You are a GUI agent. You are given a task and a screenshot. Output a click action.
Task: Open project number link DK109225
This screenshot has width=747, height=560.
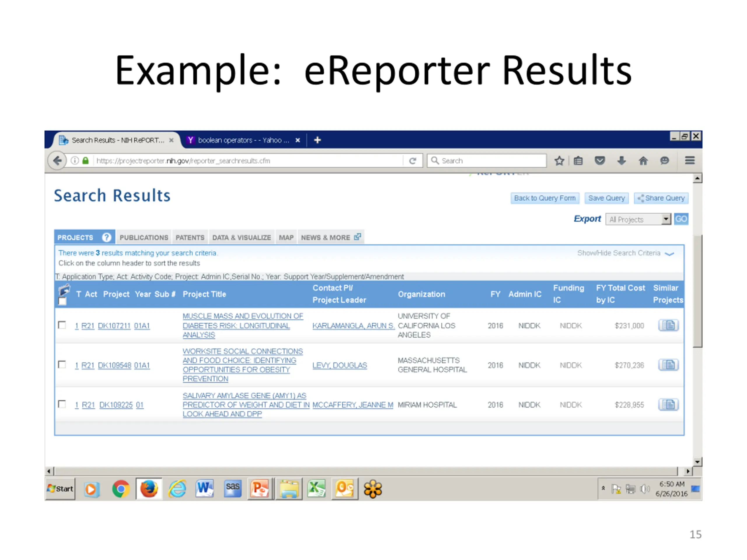[116, 405]
